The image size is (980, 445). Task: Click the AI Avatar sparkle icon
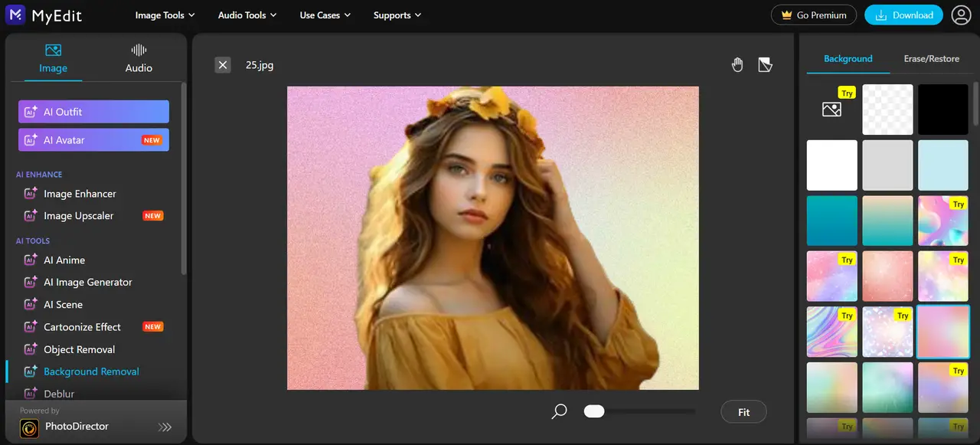(31, 140)
